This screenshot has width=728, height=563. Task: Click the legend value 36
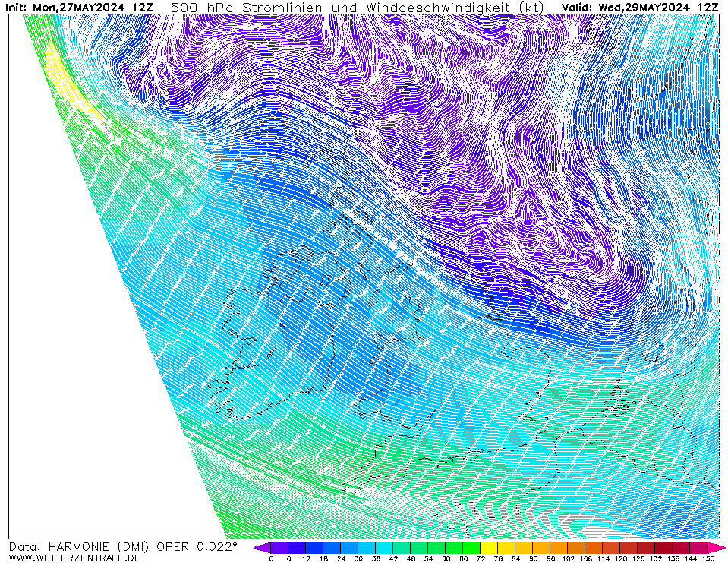coord(376,558)
